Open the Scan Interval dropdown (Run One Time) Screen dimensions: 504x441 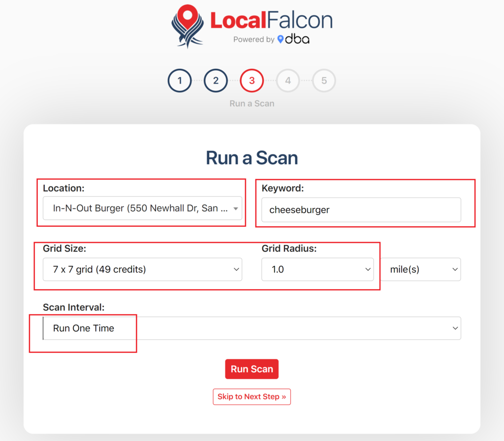point(252,328)
